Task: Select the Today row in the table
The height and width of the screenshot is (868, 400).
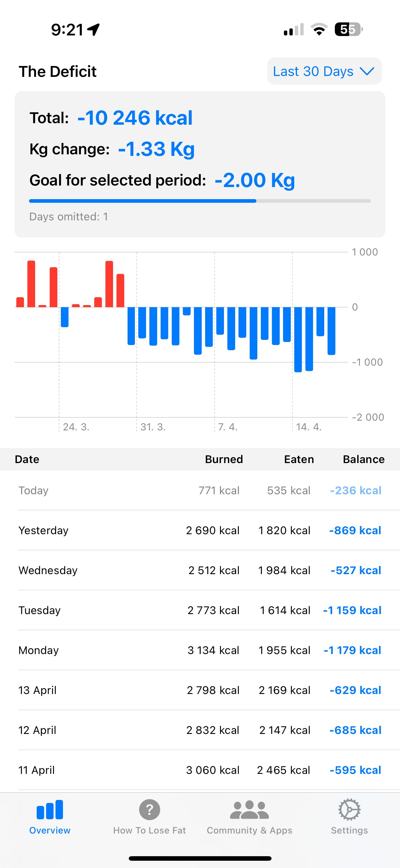Action: (x=200, y=490)
